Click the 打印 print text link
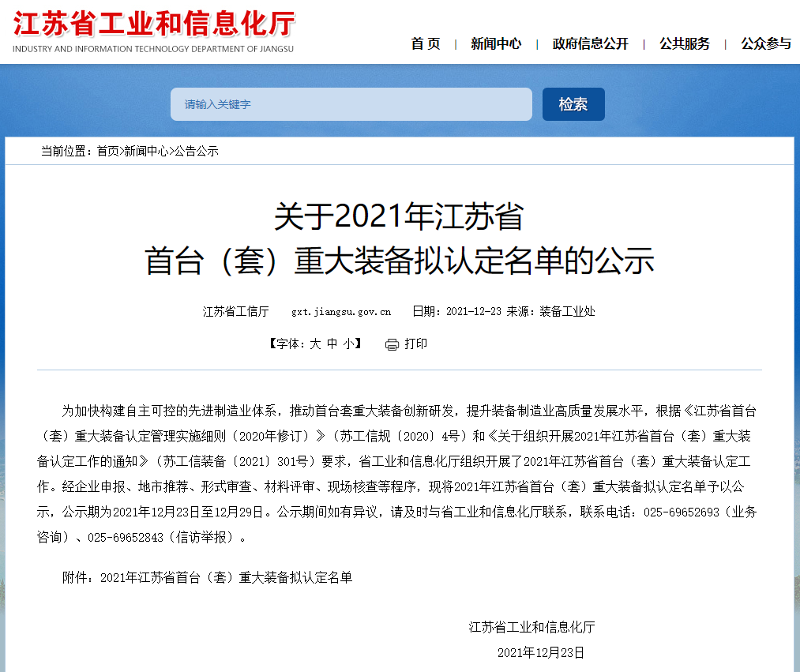Screen dimensions: 800x672 point(416,344)
